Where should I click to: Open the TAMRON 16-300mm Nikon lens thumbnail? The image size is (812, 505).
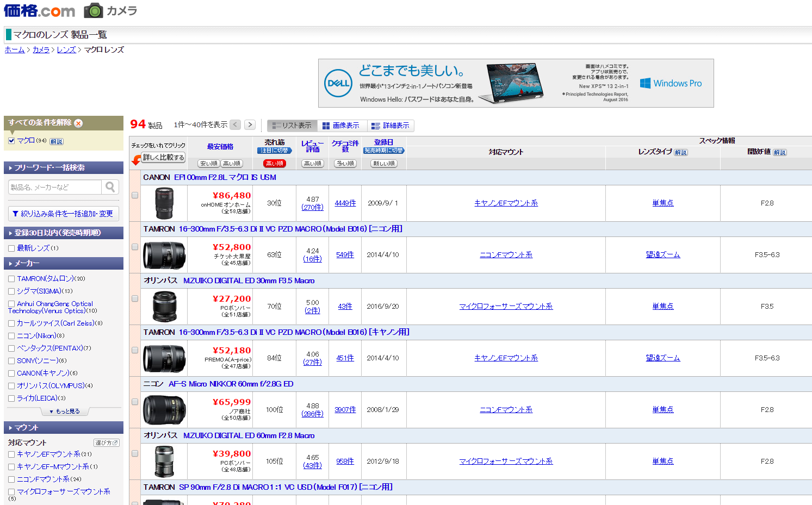pyautogui.click(x=164, y=255)
